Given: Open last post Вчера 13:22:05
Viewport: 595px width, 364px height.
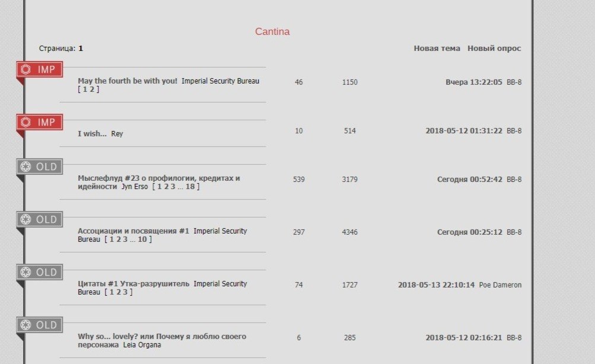Looking at the screenshot, I should pyautogui.click(x=474, y=82).
